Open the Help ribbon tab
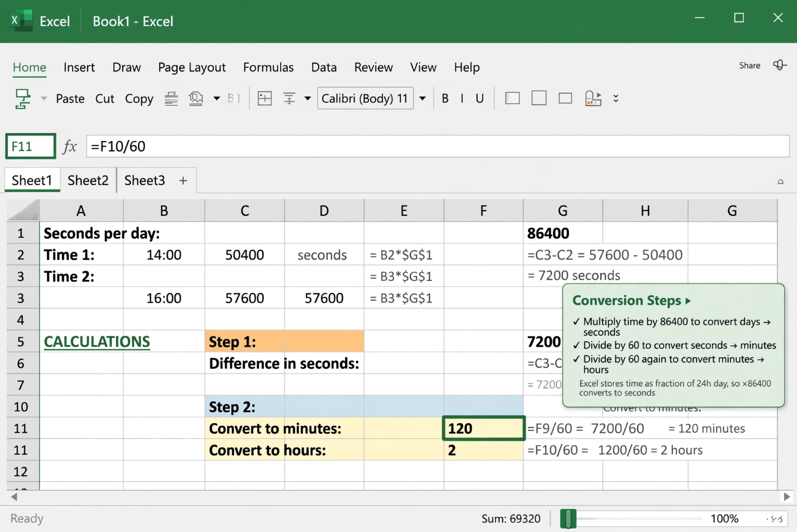This screenshot has width=797, height=532. tap(466, 67)
